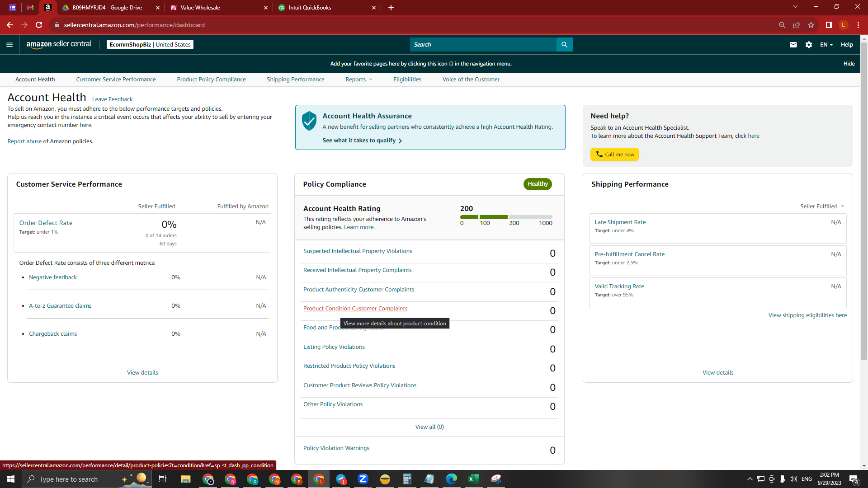The width and height of the screenshot is (868, 488).
Task: Click the Leave Feedback link
Action: tap(113, 99)
